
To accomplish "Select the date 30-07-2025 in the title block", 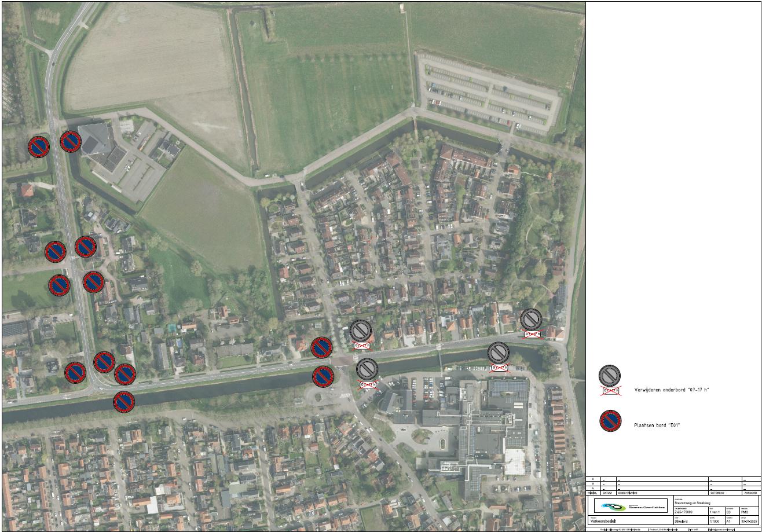I will coord(749,521).
